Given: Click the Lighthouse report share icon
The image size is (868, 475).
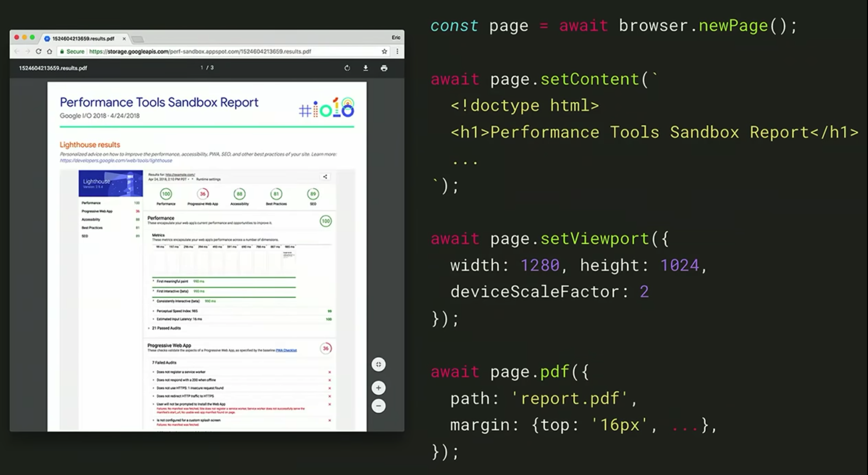Looking at the screenshot, I should coord(325,176).
